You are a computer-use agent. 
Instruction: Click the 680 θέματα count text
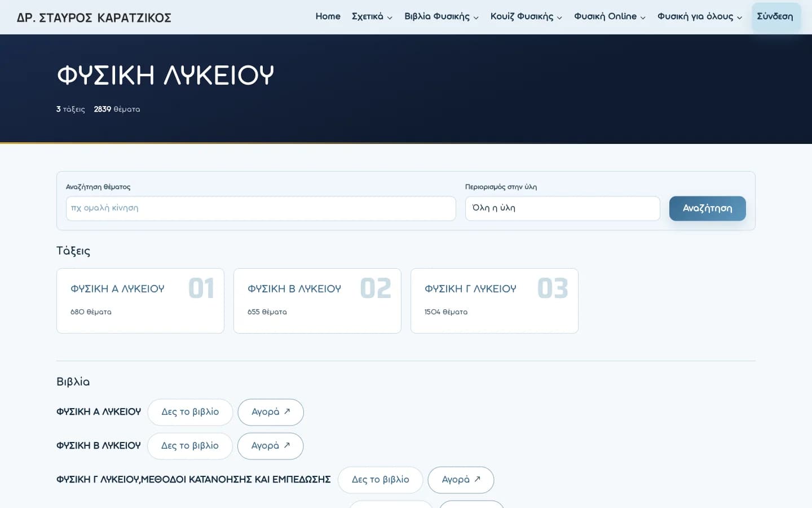91,312
